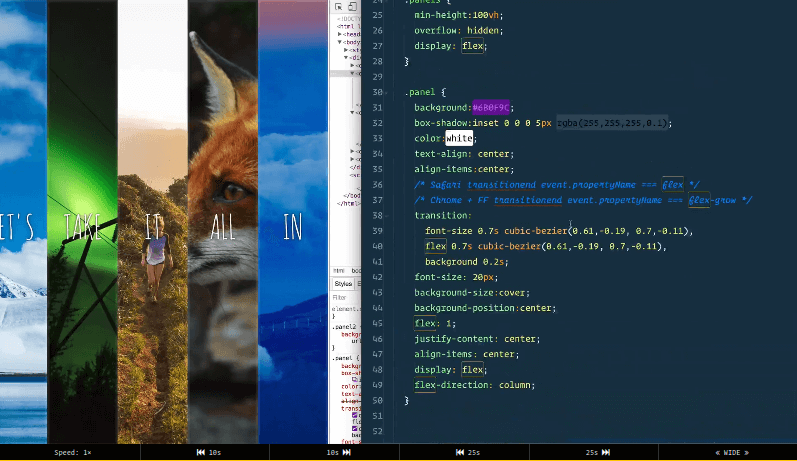
Task: Rewind 25s with the back button
Action: (x=468, y=452)
